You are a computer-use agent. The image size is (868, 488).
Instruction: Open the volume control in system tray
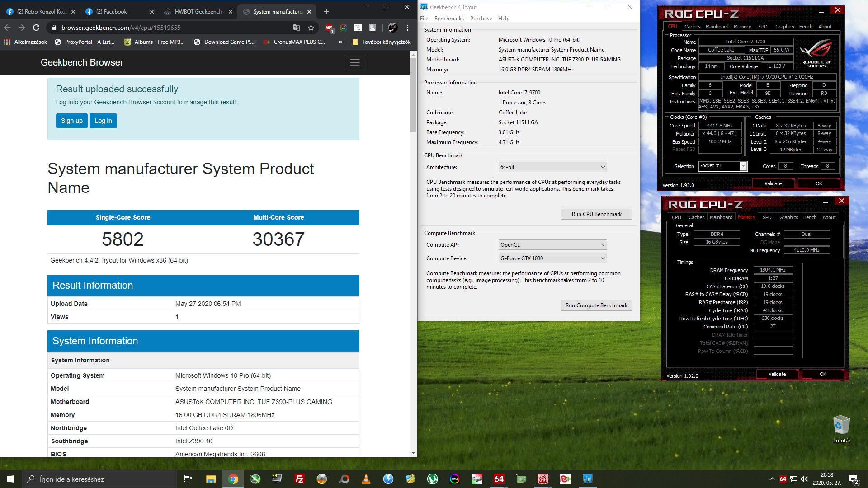[804, 479]
